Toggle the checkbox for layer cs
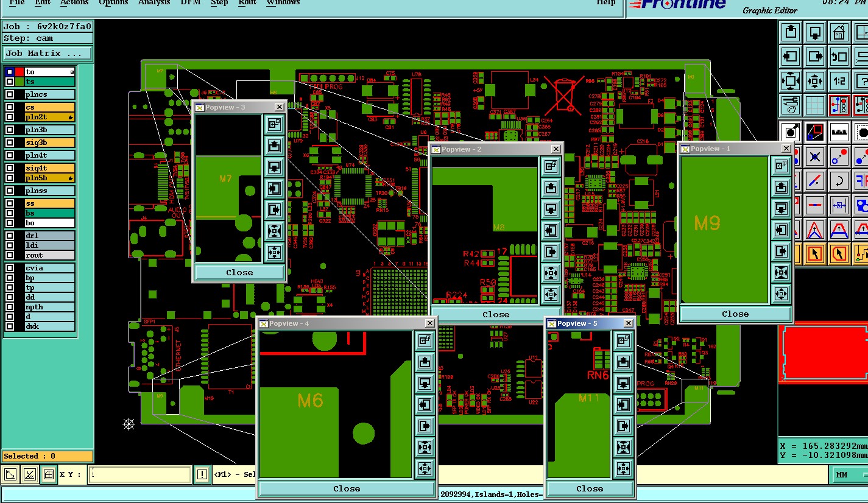This screenshot has width=868, height=503. (x=10, y=107)
